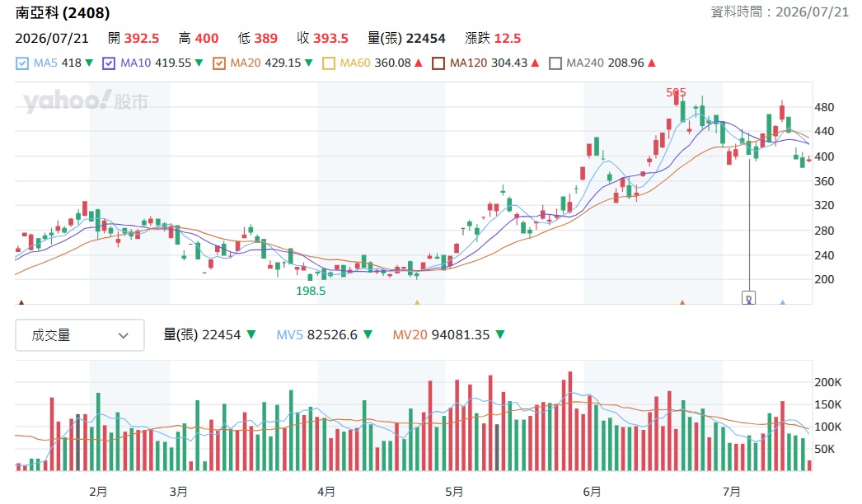Click the MA120 value 304.43

click(x=509, y=63)
